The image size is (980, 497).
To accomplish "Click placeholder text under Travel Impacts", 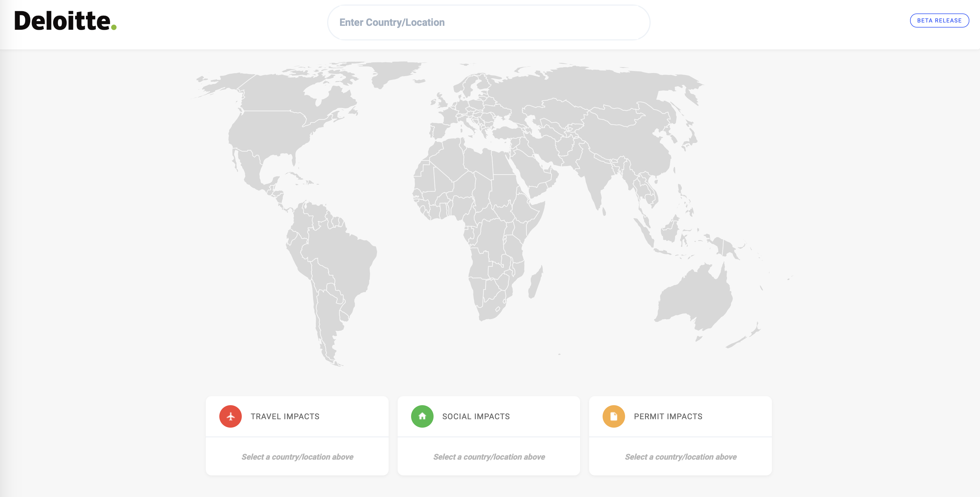I will (x=297, y=457).
